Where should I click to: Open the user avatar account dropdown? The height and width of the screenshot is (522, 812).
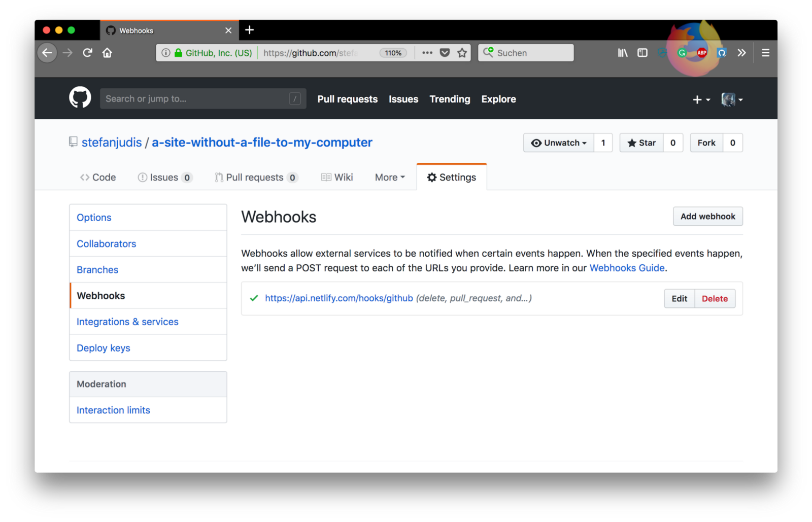(x=732, y=100)
